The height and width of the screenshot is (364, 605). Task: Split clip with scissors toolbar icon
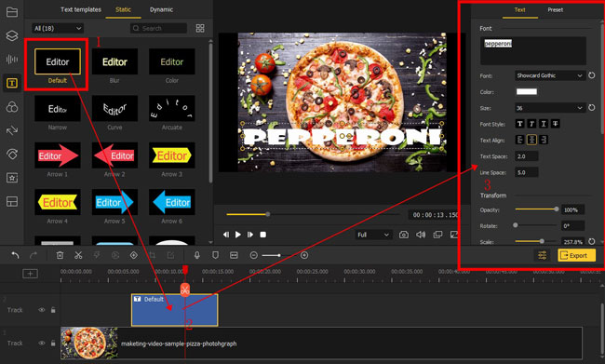point(78,255)
